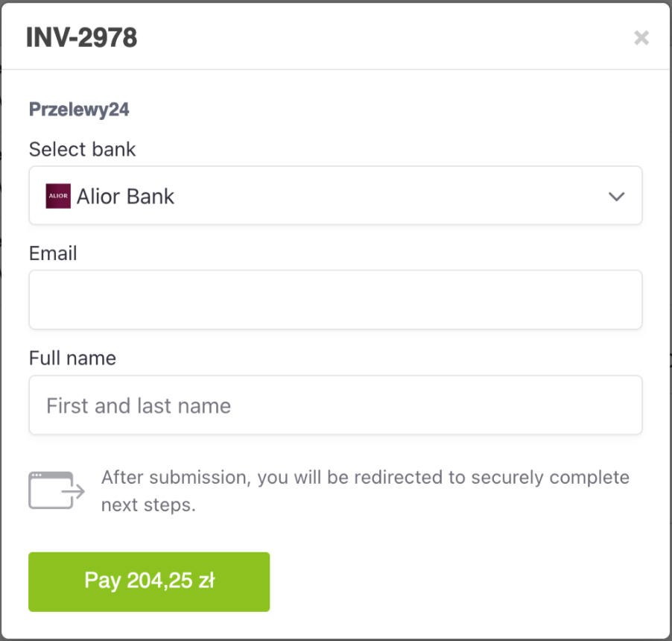Click the 'Full name' field label
Screen dimensions: 672x641
(72, 358)
